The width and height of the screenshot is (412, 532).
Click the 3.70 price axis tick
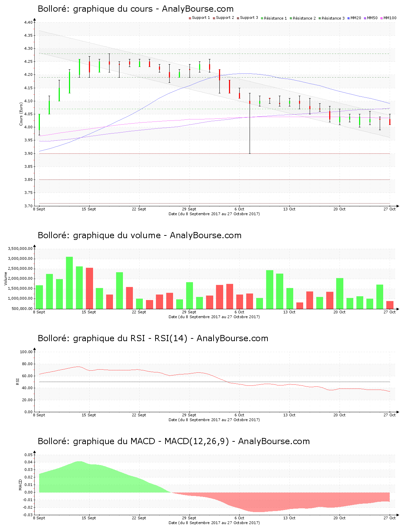(x=28, y=206)
